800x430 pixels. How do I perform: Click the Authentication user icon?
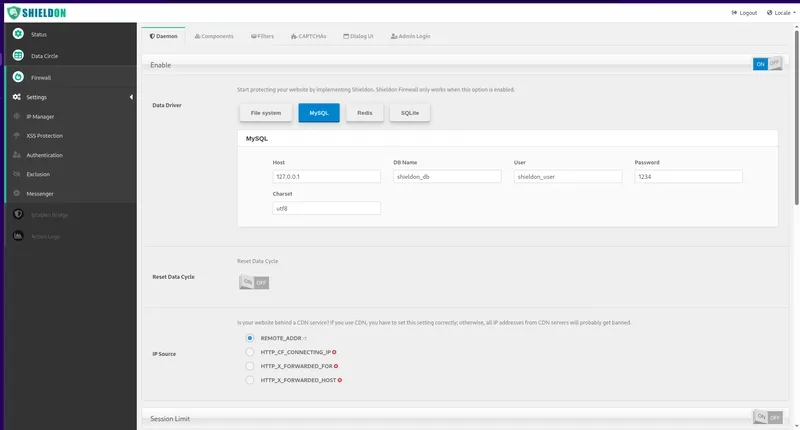[17, 155]
